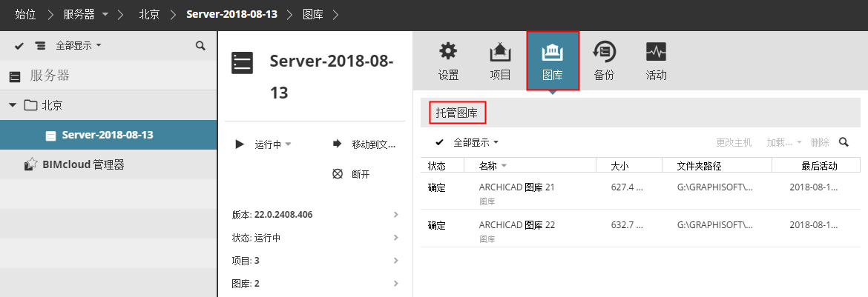This screenshot has height=297, width=868.
Task: Expand the 图库: 2 row chevron
Action: (x=396, y=284)
